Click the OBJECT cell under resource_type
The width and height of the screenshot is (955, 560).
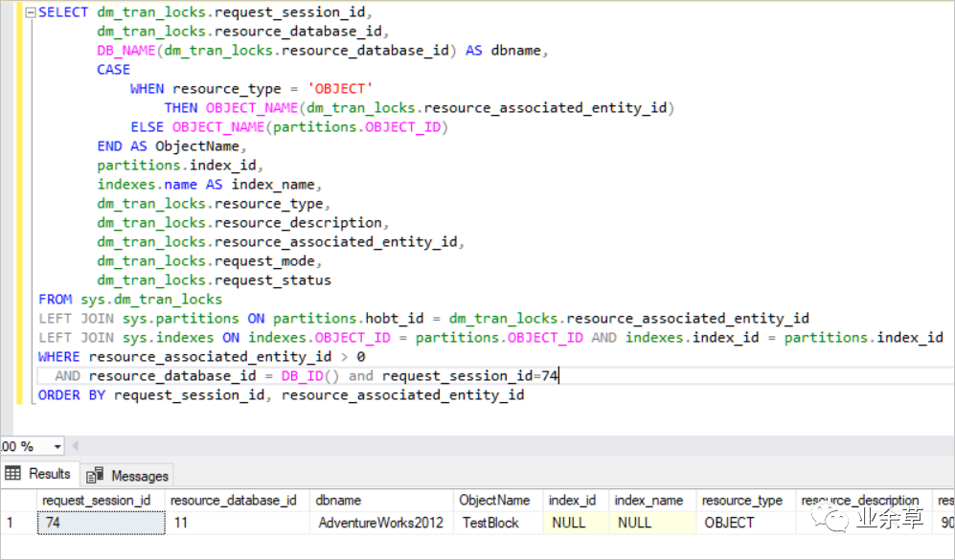(745, 523)
